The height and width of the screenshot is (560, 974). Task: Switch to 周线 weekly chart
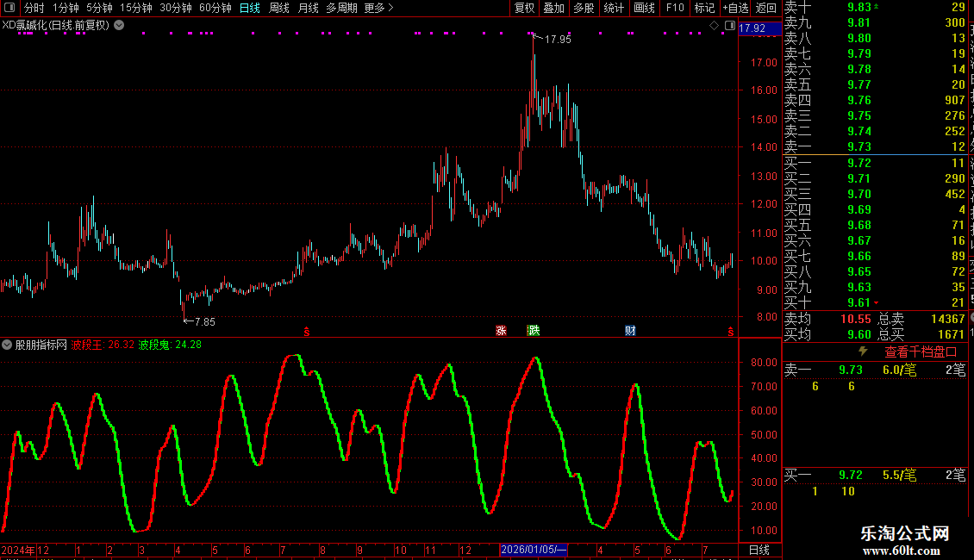279,8
